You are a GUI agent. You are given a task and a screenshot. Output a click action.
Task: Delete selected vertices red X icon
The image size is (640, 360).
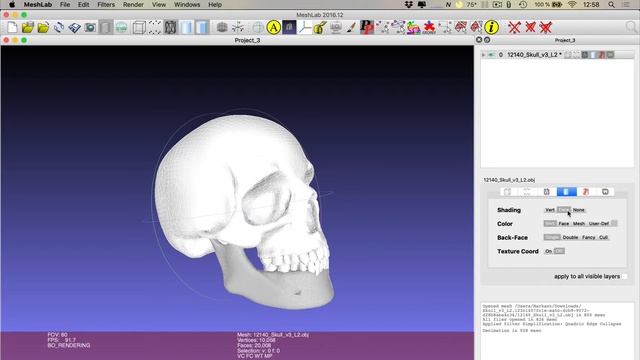[514, 27]
